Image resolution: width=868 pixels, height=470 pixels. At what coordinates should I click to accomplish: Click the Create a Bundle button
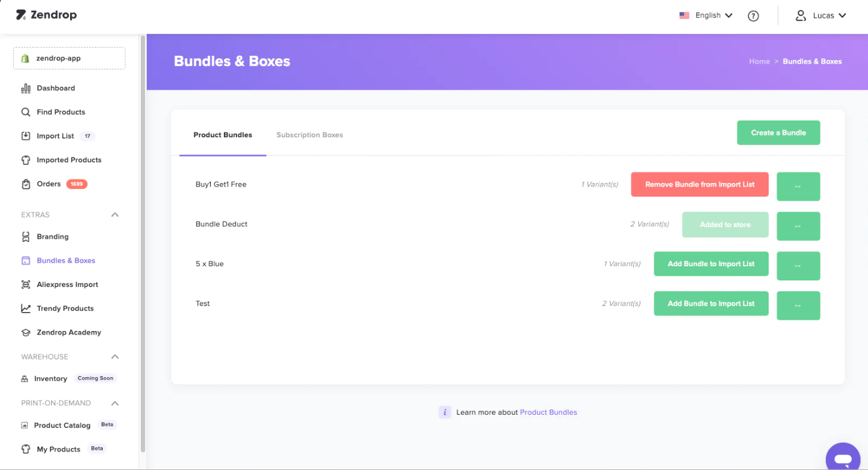778,133
